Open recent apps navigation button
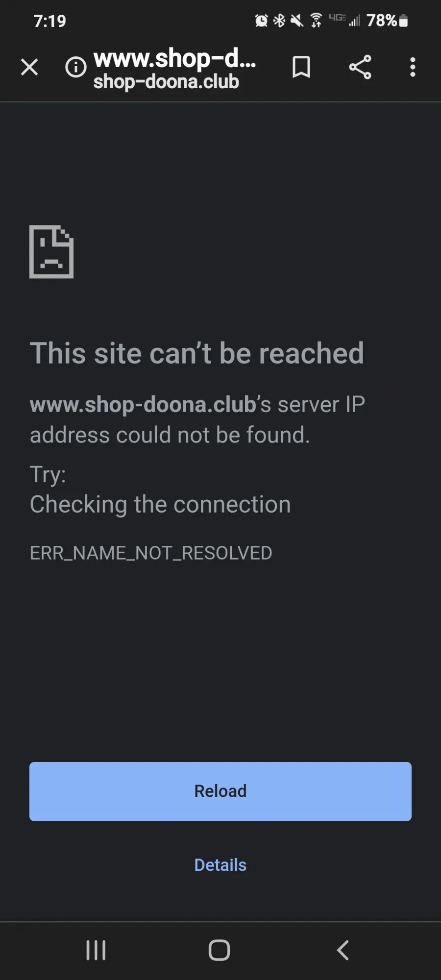This screenshot has height=980, width=441. 96,950
